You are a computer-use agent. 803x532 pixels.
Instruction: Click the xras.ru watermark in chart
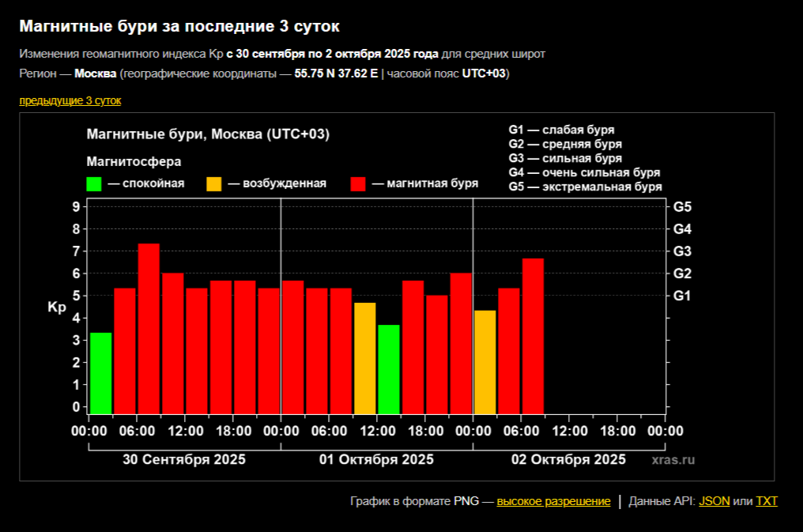673,459
